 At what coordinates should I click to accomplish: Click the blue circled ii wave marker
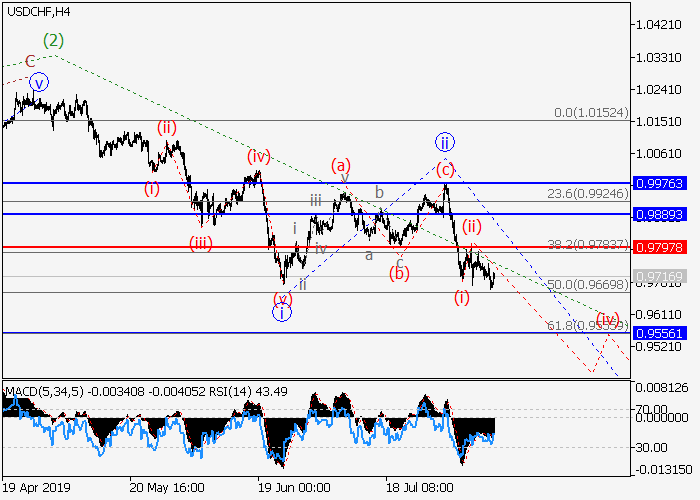(x=444, y=142)
